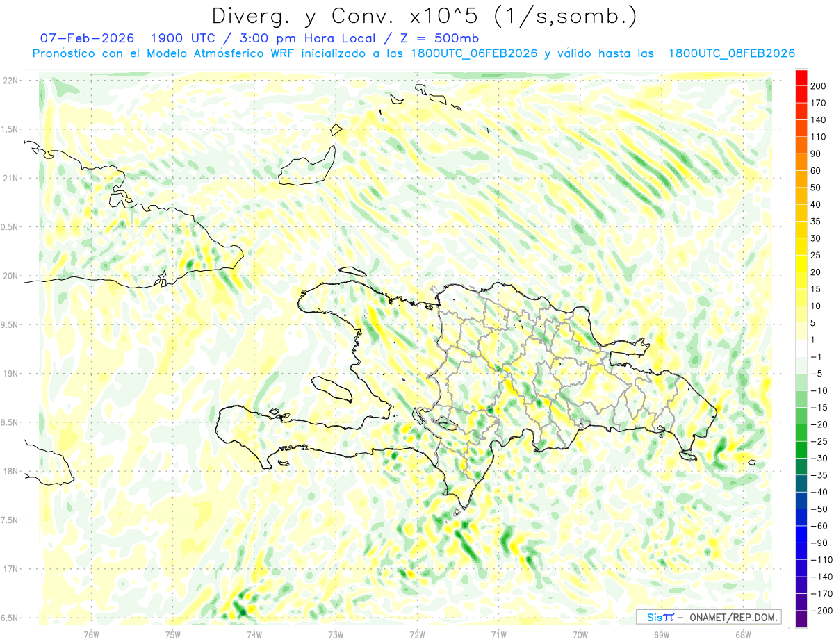
Task: Click the '22N' latitude label
Action: (10, 81)
